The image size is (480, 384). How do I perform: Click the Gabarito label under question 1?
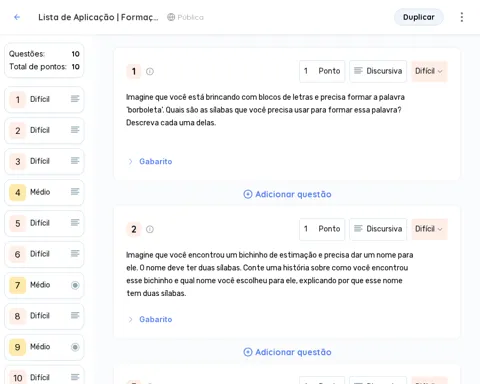(x=156, y=161)
